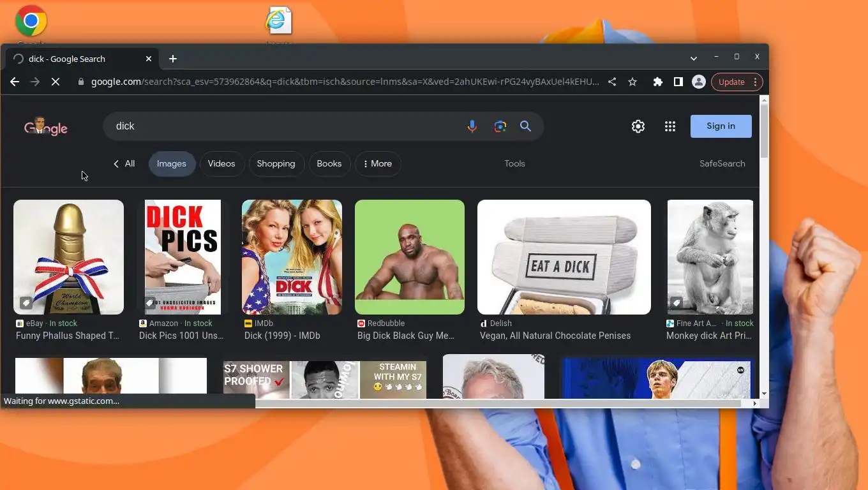Click the Google logo to go home
This screenshot has height=490, width=868.
tap(46, 127)
